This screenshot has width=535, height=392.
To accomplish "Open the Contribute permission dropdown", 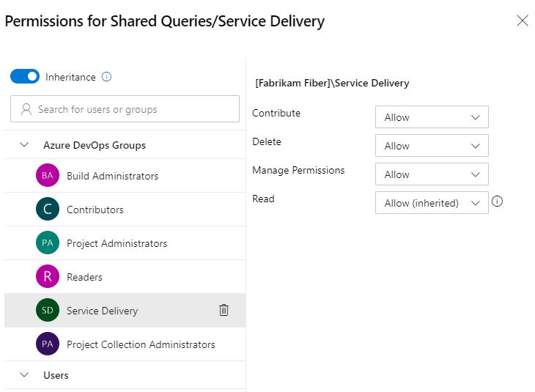I will 432,117.
